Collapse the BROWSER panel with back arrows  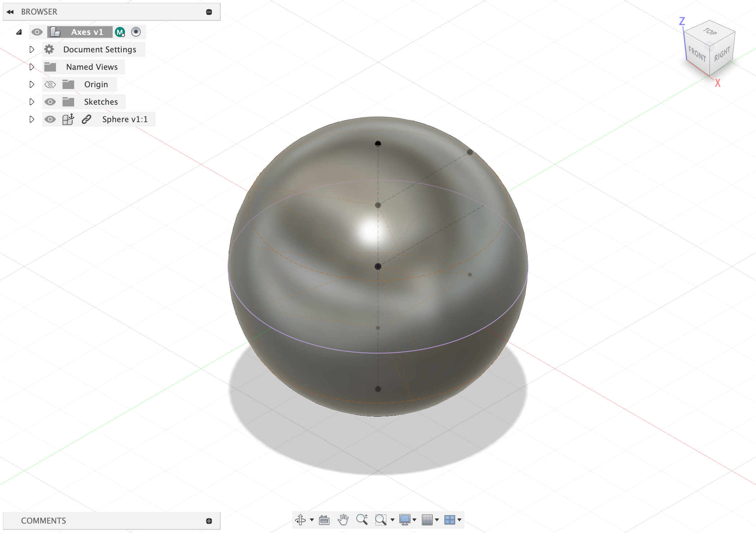tap(11, 12)
